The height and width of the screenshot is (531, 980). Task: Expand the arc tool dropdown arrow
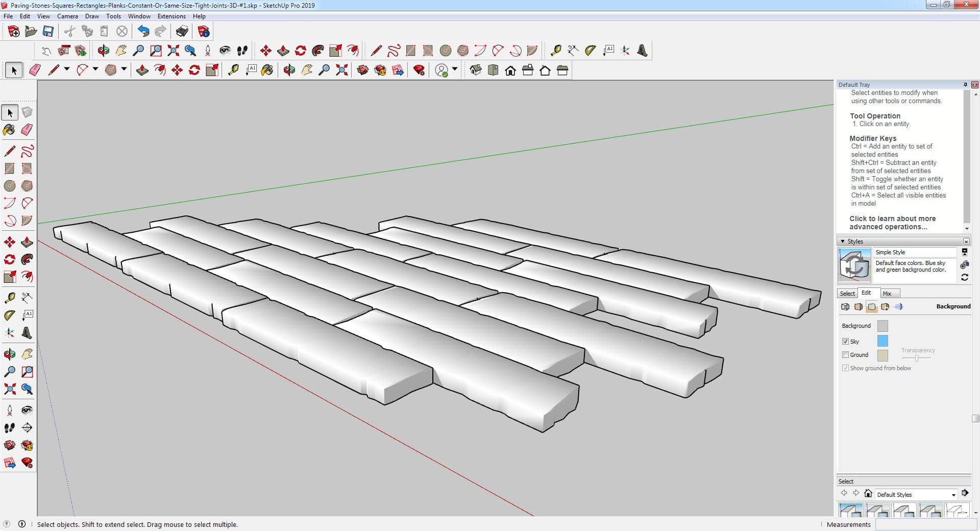click(x=95, y=69)
